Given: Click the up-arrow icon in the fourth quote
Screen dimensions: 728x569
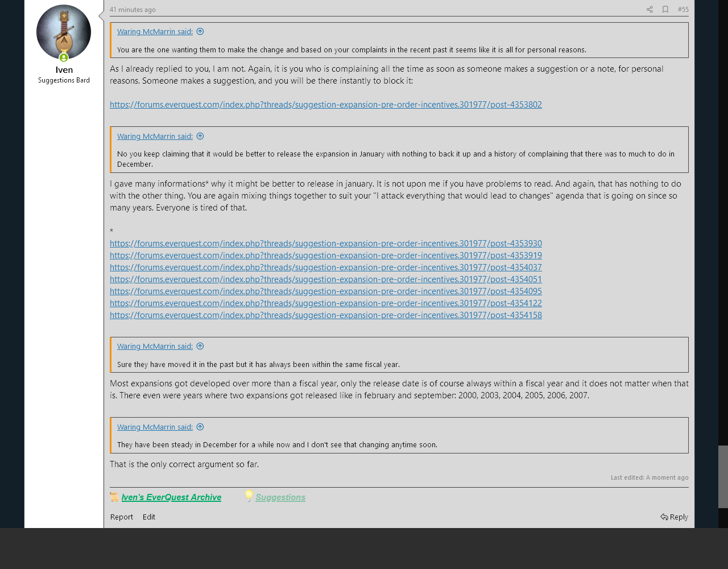Looking at the screenshot, I should [200, 427].
